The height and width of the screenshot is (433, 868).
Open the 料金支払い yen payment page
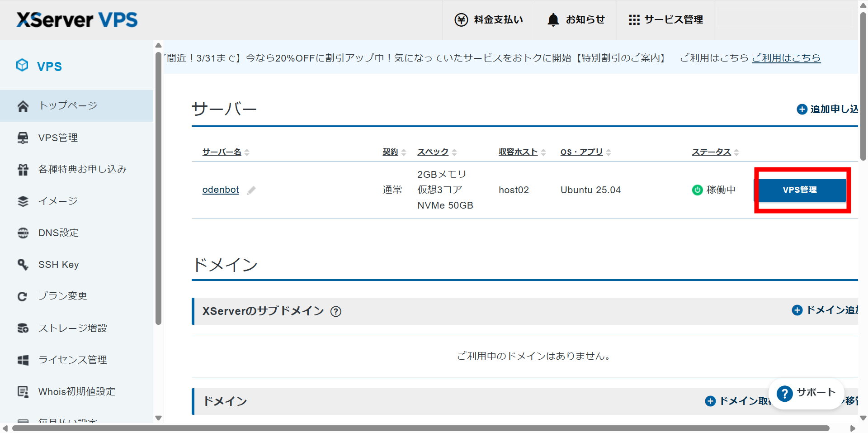[x=489, y=20]
